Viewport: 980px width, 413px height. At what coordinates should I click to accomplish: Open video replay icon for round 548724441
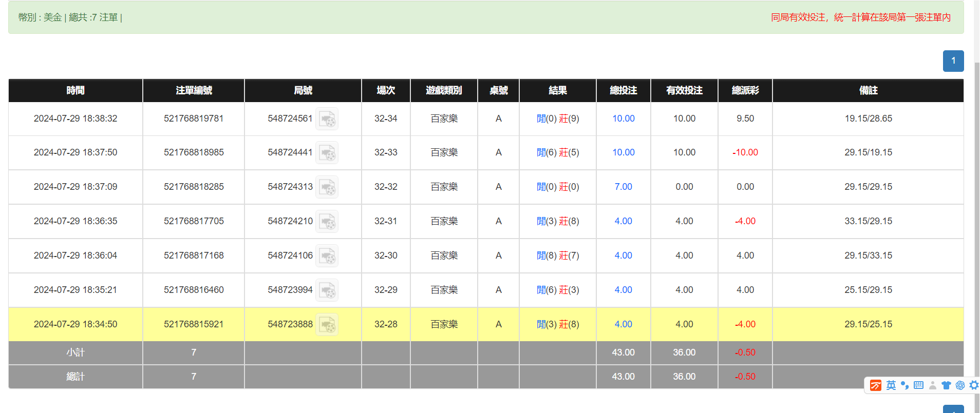(x=327, y=153)
